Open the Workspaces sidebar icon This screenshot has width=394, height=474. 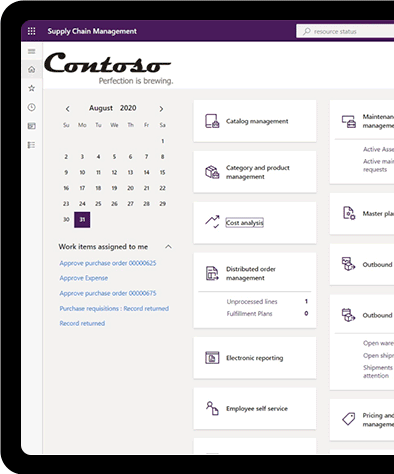(31, 126)
